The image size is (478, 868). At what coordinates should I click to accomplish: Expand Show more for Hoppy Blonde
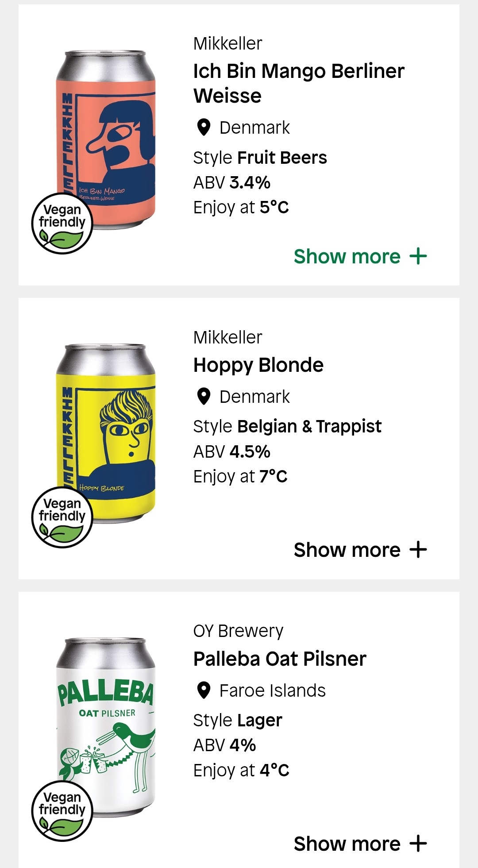(x=347, y=550)
